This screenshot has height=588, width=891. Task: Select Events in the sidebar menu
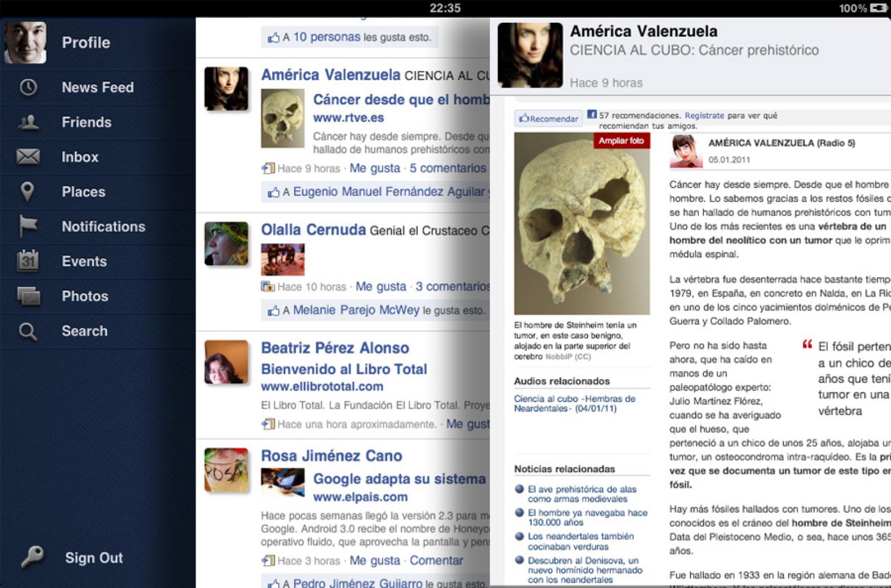84,261
